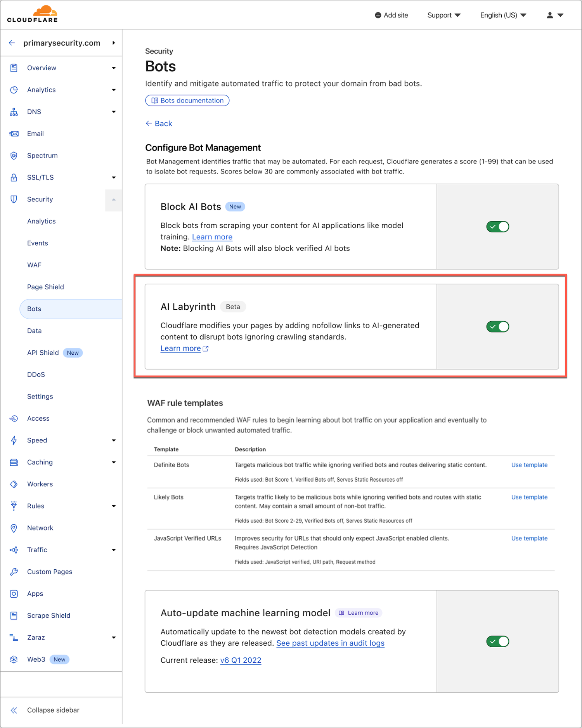This screenshot has height=728, width=582.
Task: Click the back arrow beside primarysecurity.com
Action: (12, 43)
